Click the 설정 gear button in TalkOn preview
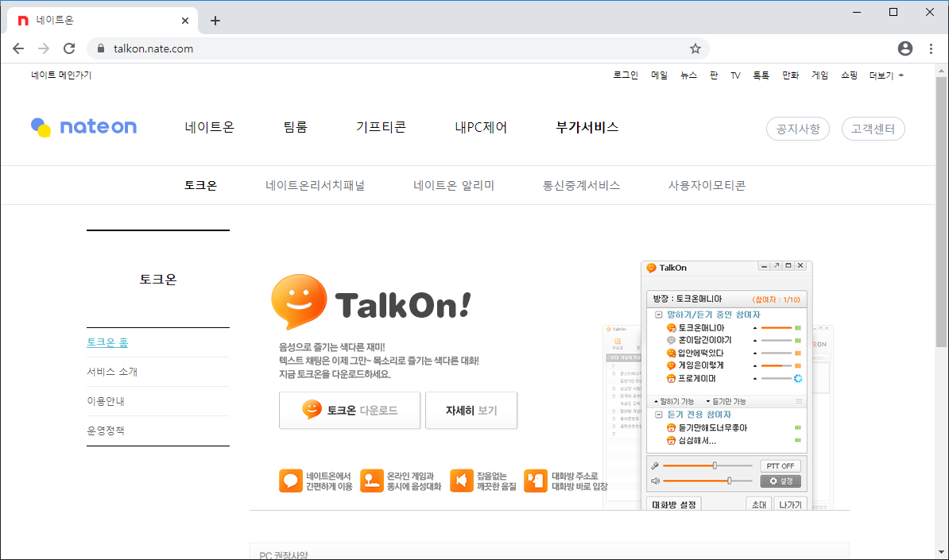The width and height of the screenshot is (949, 560). [x=781, y=481]
